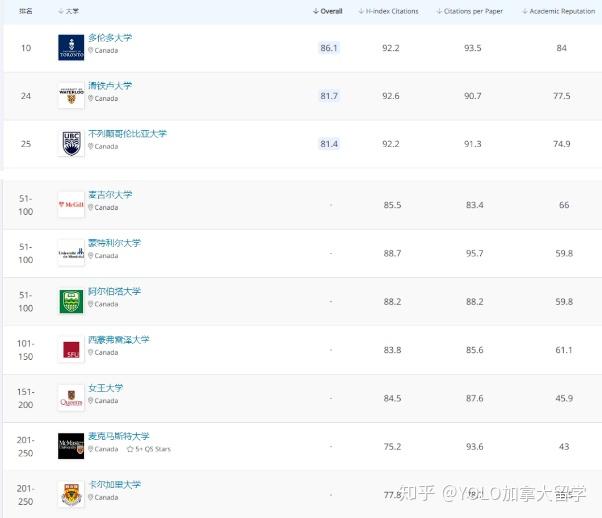Click the University of Calgary crest
Screen dimensions: 602x518
click(x=71, y=494)
